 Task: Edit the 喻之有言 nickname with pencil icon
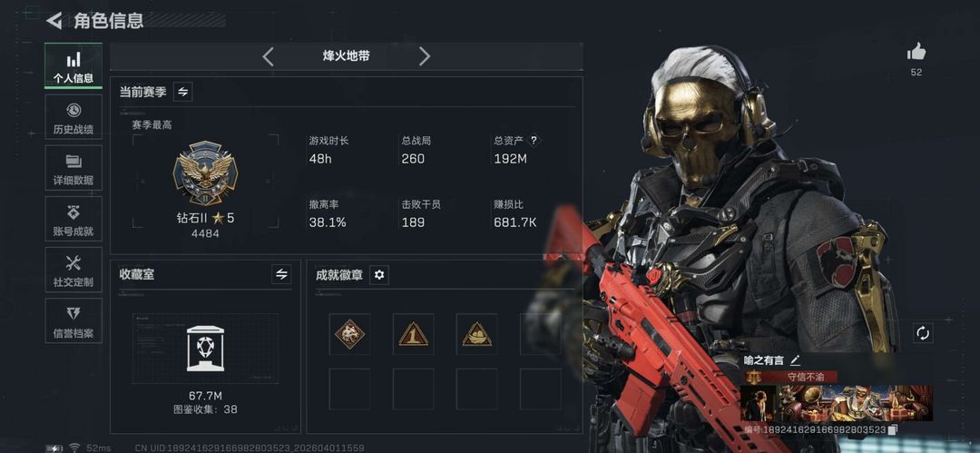pyautogui.click(x=795, y=359)
